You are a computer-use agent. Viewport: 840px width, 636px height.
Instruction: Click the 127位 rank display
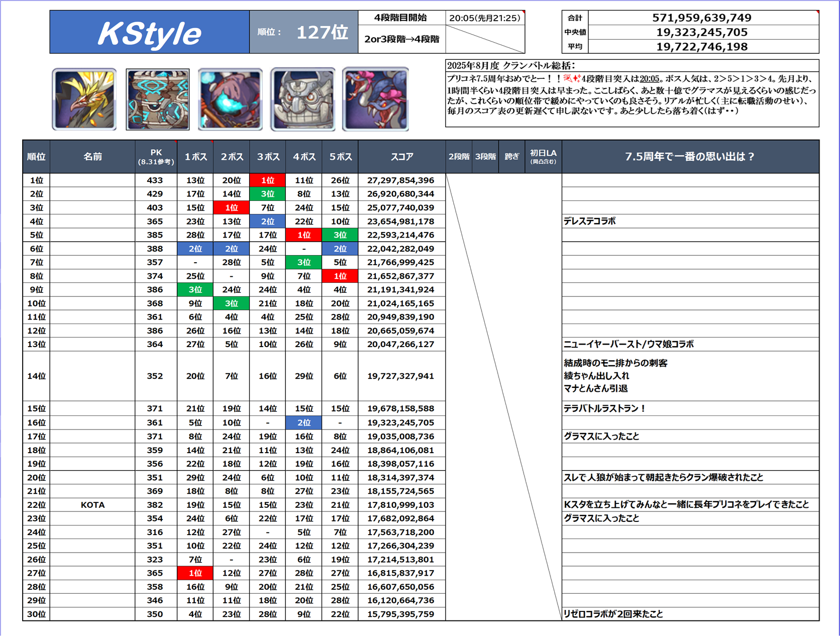click(322, 33)
